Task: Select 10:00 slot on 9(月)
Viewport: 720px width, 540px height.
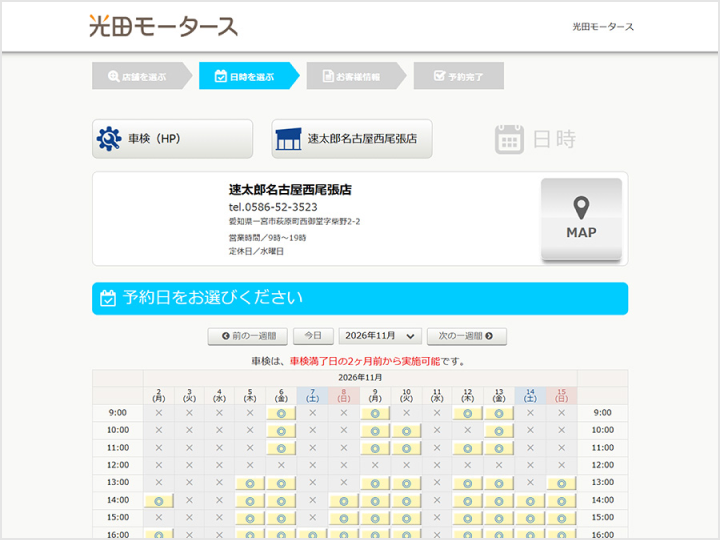Action: point(375,431)
